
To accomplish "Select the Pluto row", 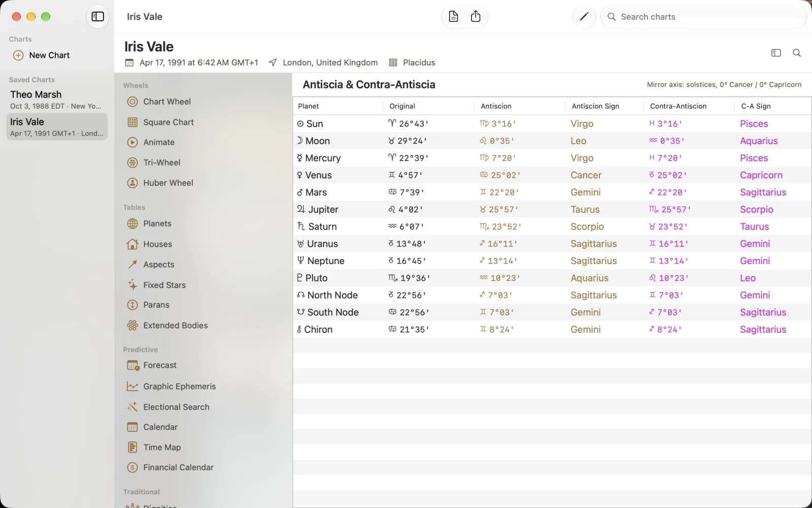I will click(552, 278).
